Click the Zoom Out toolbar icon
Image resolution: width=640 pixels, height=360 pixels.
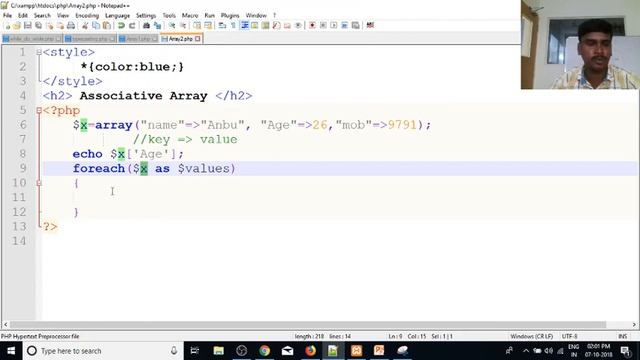(x=182, y=26)
